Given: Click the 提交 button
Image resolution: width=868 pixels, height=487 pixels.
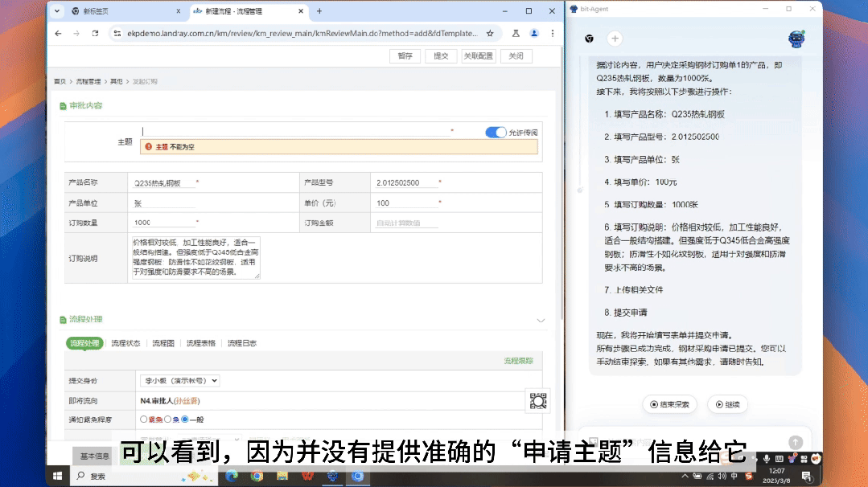Looking at the screenshot, I should point(441,56).
